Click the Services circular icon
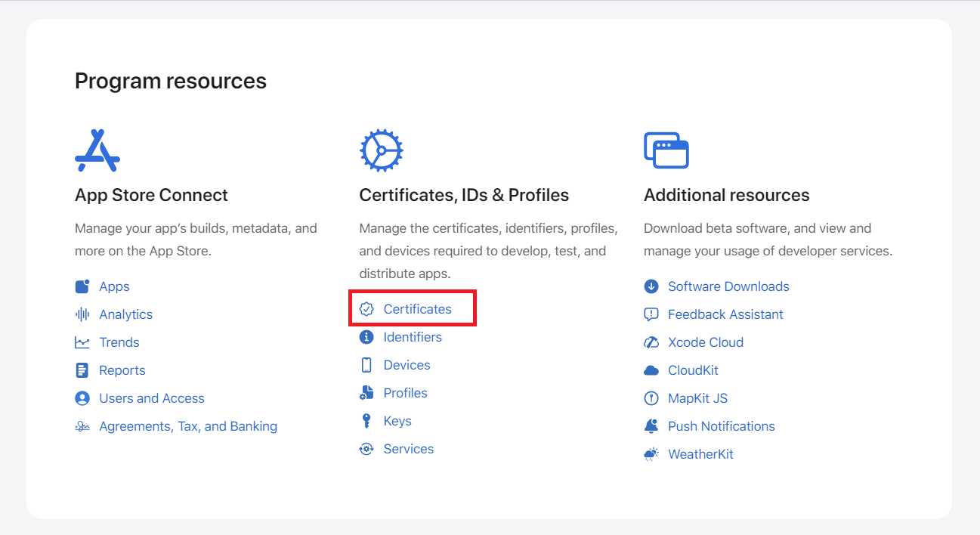The width and height of the screenshot is (980, 535). pyautogui.click(x=366, y=449)
